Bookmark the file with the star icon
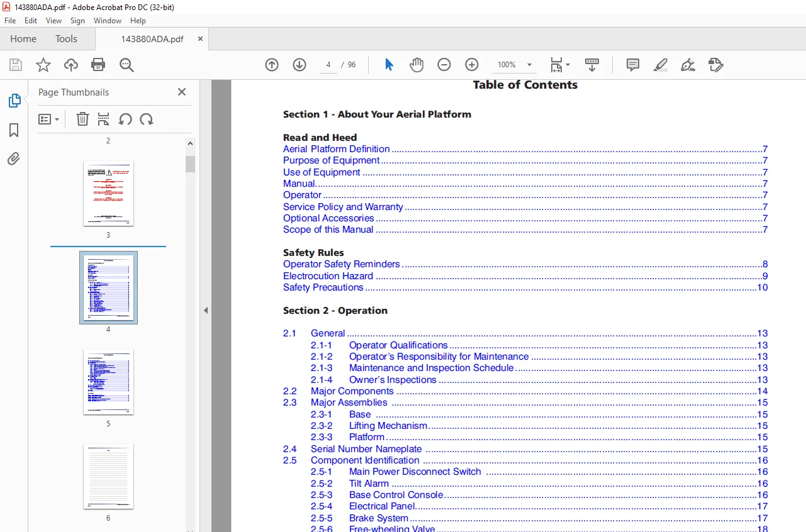 [x=43, y=65]
